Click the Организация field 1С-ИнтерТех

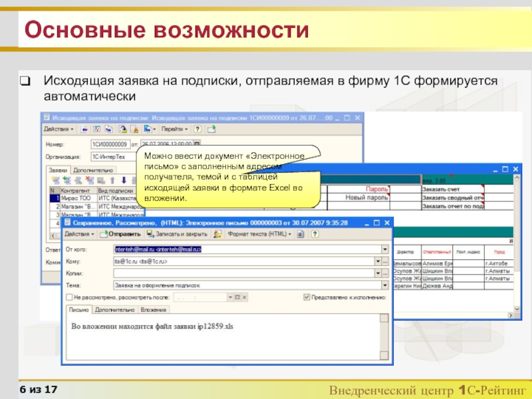[x=113, y=157]
